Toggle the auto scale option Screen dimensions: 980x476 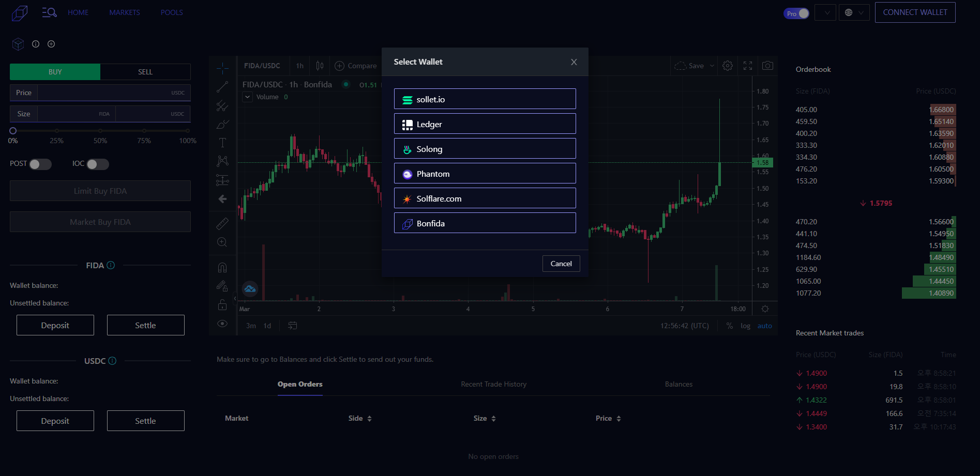tap(765, 326)
